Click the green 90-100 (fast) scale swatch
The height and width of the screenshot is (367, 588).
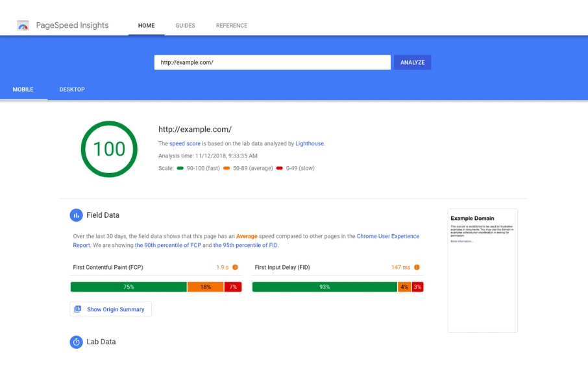tap(180, 168)
